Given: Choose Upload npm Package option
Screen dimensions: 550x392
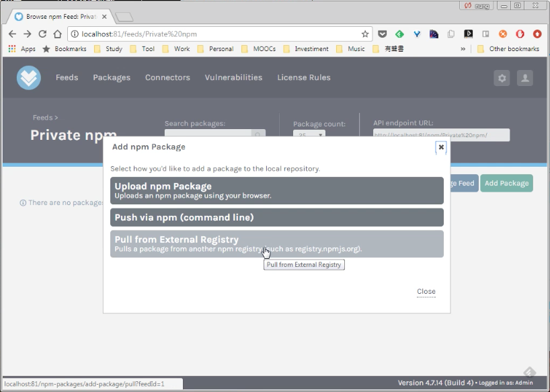Looking at the screenshot, I should coord(277,190).
